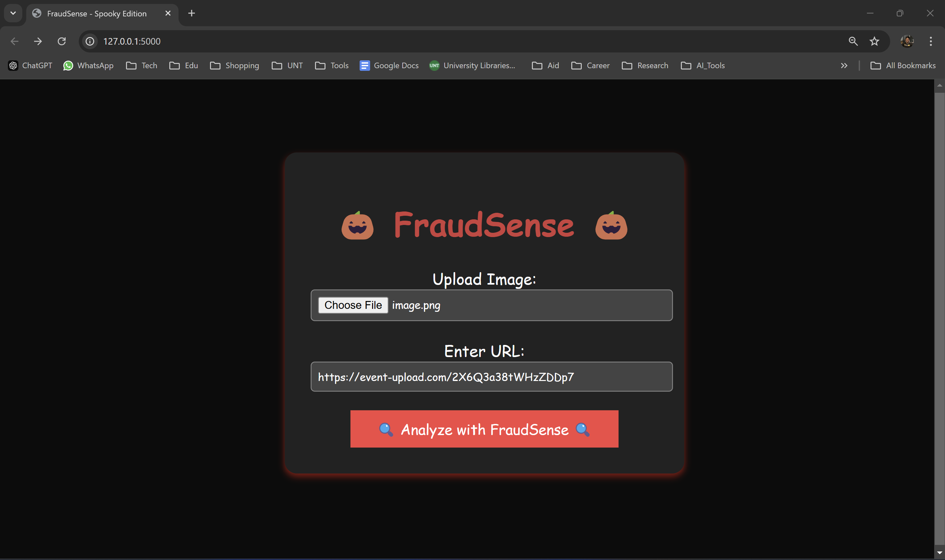Click the page reload icon

(62, 41)
